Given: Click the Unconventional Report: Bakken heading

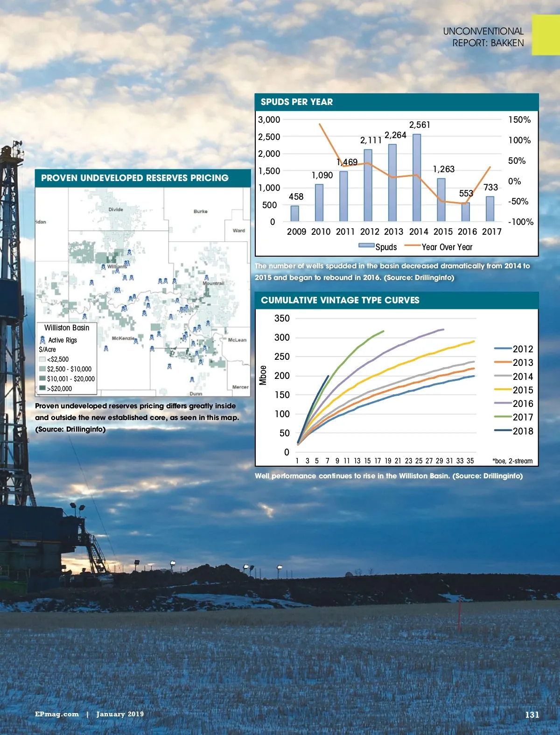Looking at the screenshot, I should click(x=483, y=37).
